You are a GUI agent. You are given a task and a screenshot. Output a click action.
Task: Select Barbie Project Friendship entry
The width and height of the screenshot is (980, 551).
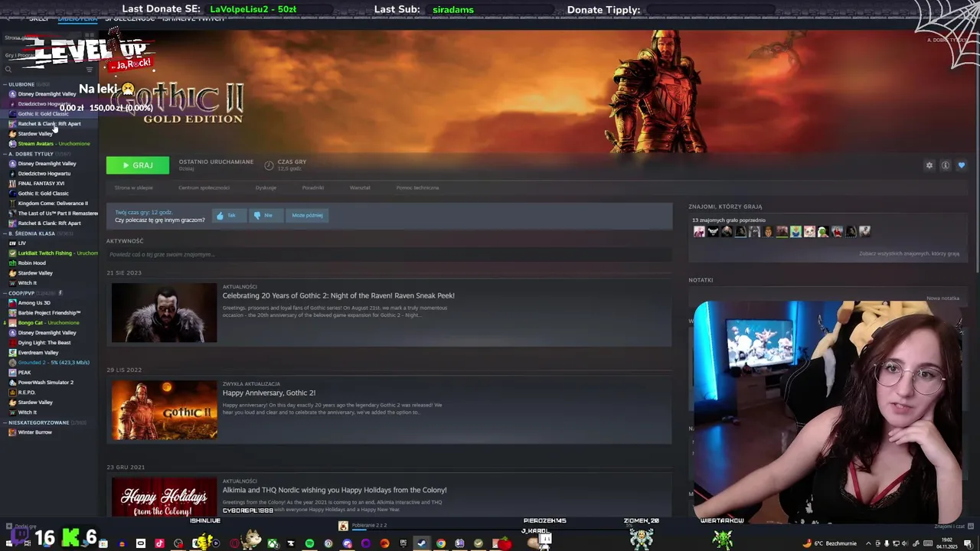click(44, 313)
